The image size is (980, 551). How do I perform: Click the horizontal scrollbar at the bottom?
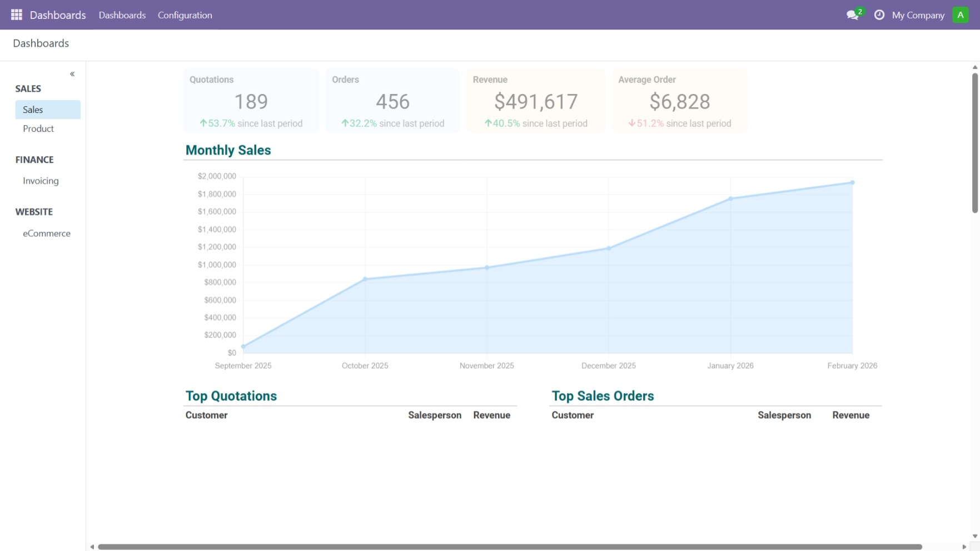click(509, 547)
